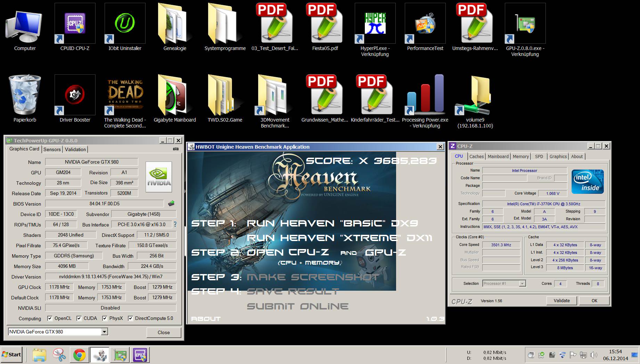Open Snipping Tool from the taskbar
The height and width of the screenshot is (364, 640).
pyautogui.click(x=59, y=355)
